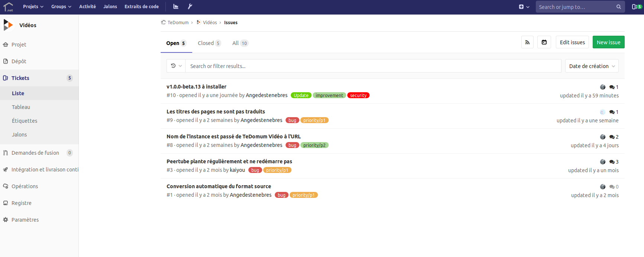Click the RSS feed subscribe icon
This screenshot has height=257, width=644.
point(527,42)
